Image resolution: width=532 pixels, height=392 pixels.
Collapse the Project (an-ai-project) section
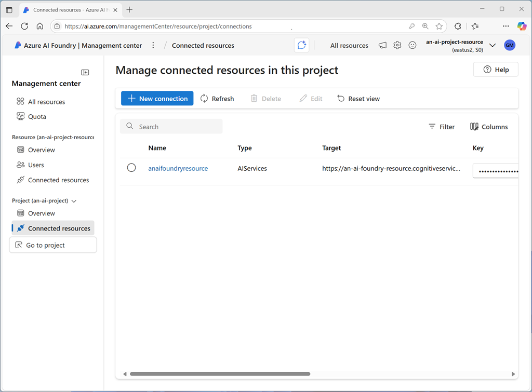(74, 201)
